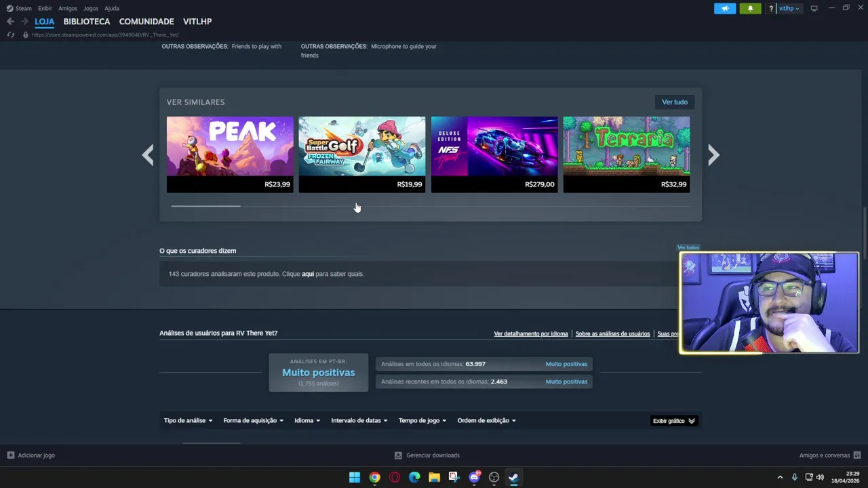Viewport: 868px width, 488px height.
Task: Open the Windows Start button
Action: (x=355, y=477)
